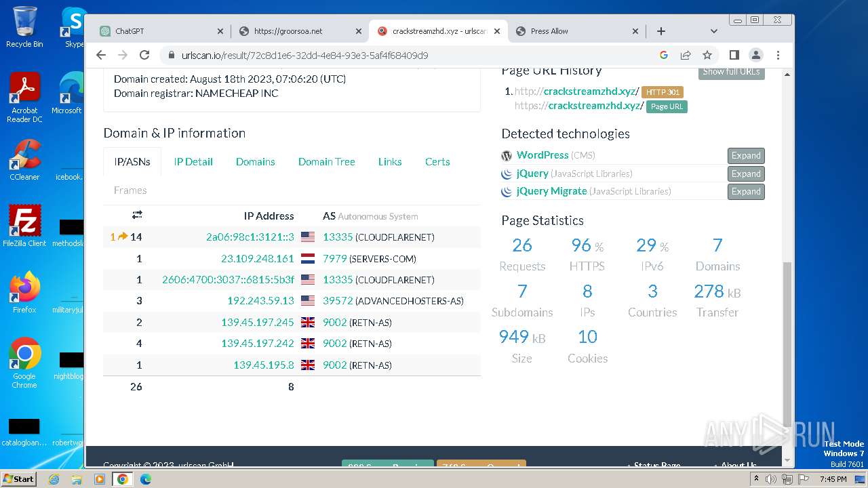Open a new browser tab with the plus icon
The height and width of the screenshot is (488, 868).
click(661, 31)
